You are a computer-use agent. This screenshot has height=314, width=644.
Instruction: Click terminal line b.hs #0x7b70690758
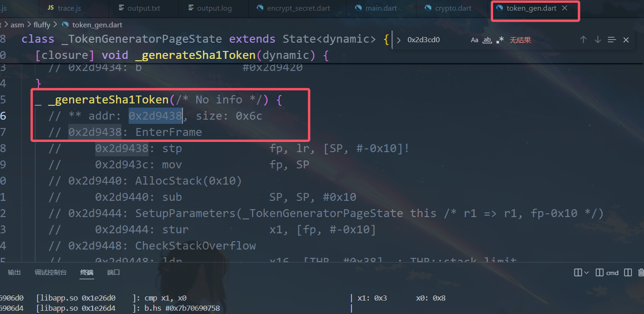click(x=182, y=308)
